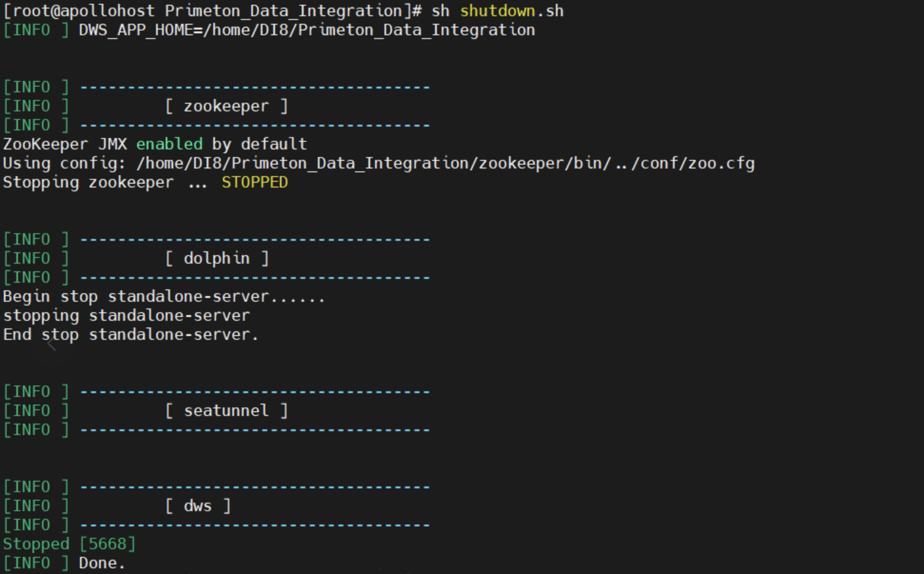924x574 pixels.
Task: Click the [ seatunnel ] section header
Action: 226,411
